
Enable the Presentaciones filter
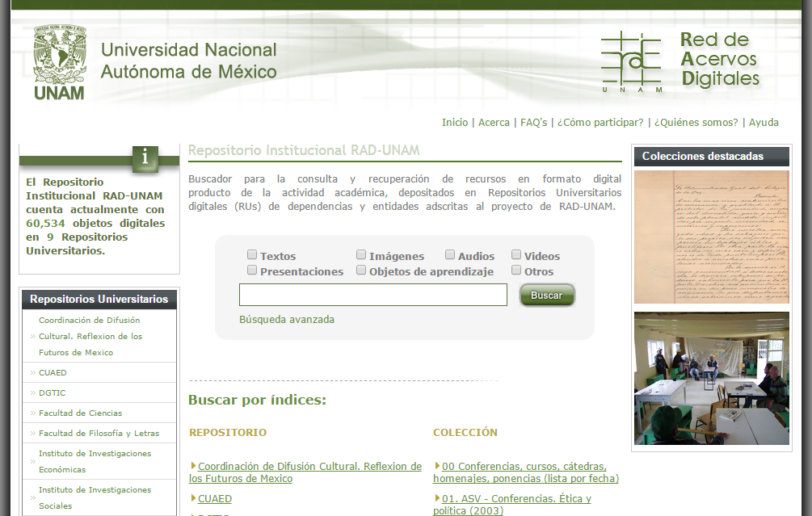tap(251, 270)
